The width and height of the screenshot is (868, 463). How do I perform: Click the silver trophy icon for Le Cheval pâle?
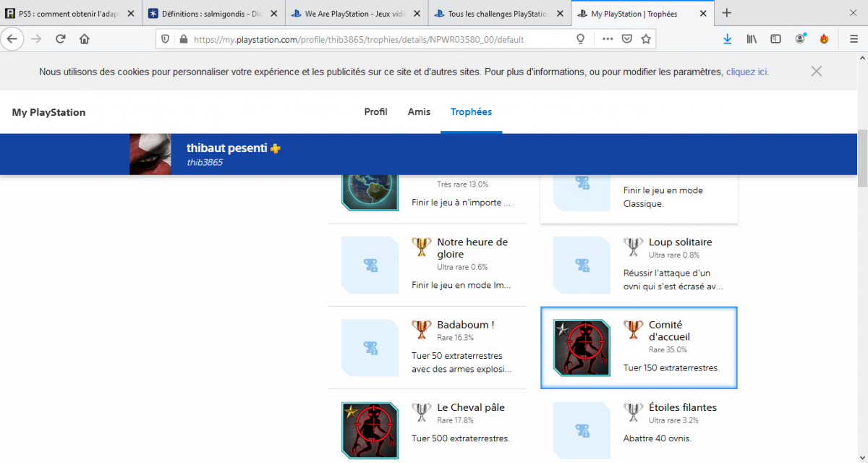(x=421, y=412)
